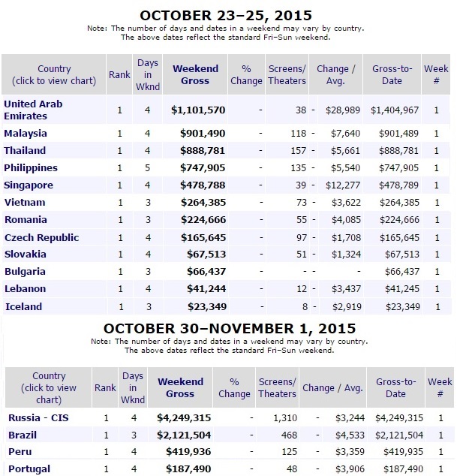This screenshot has width=457, height=476.
Task: Open the Vietnam country chart
Action: point(26,202)
